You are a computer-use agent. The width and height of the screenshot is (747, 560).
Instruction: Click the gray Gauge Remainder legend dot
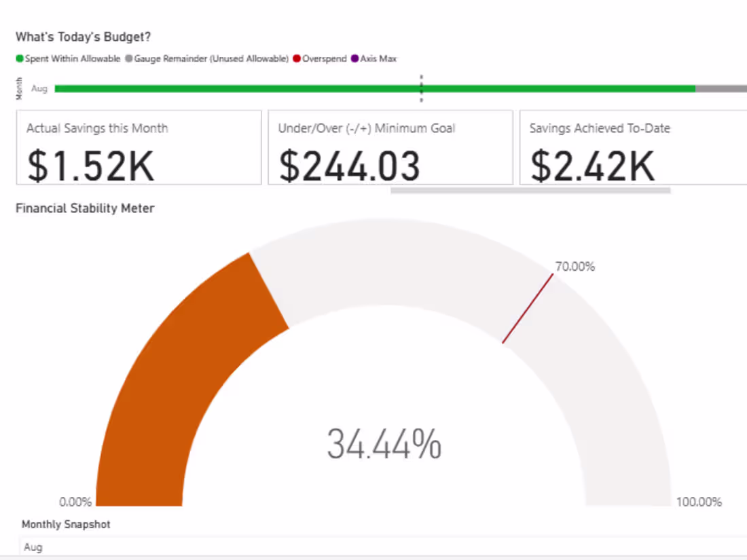[128, 58]
